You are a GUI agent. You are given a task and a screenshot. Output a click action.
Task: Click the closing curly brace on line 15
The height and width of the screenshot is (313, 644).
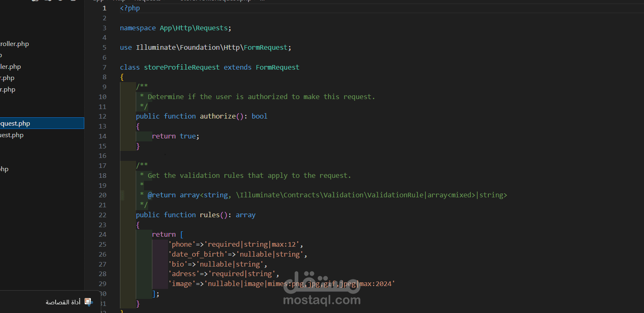coord(138,146)
